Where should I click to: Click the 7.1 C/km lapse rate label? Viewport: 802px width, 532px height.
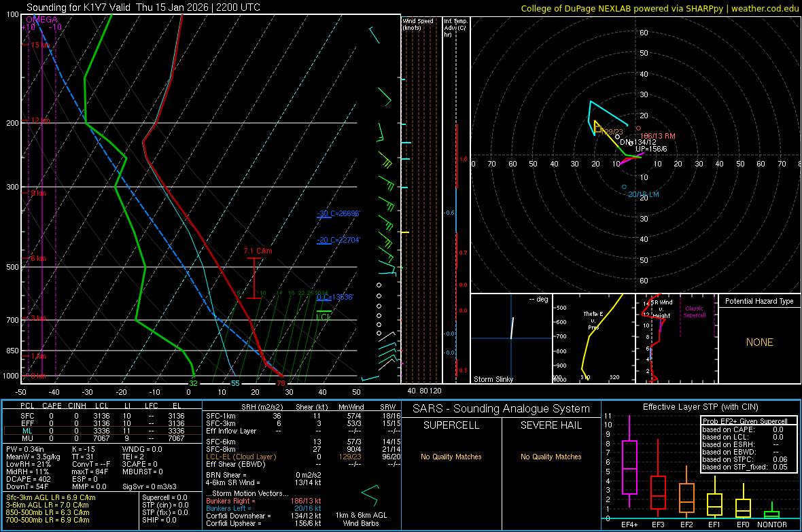pyautogui.click(x=258, y=251)
